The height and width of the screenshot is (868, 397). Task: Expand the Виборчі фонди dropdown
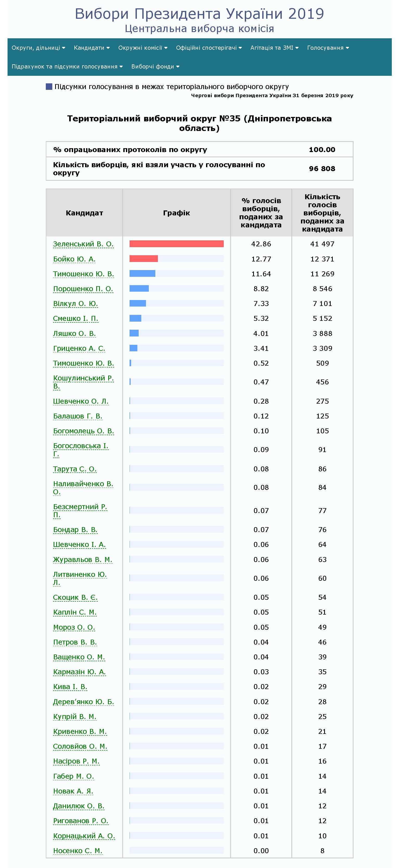point(155,67)
